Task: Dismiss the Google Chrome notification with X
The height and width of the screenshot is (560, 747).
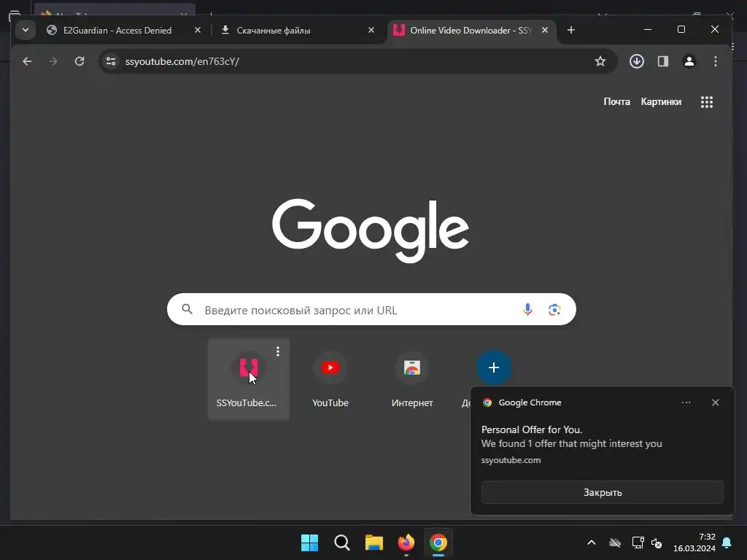Action: pos(716,402)
